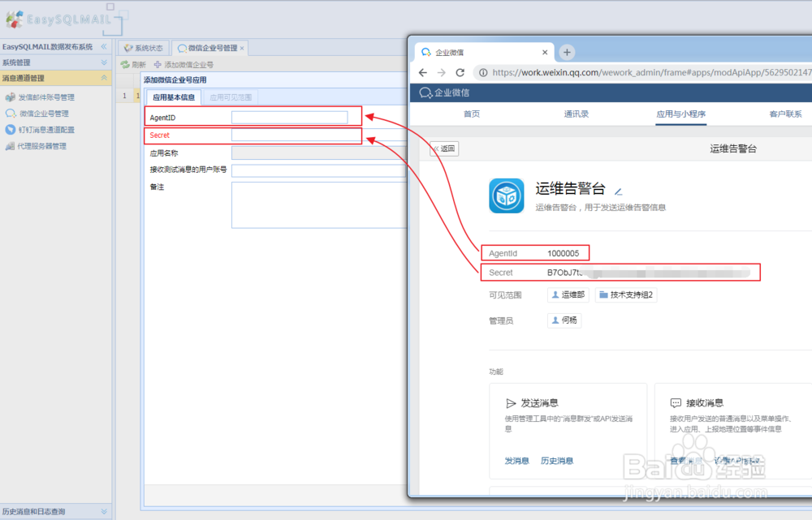Focus the AgentID input field
Image resolution: width=812 pixels, height=520 pixels.
point(290,118)
